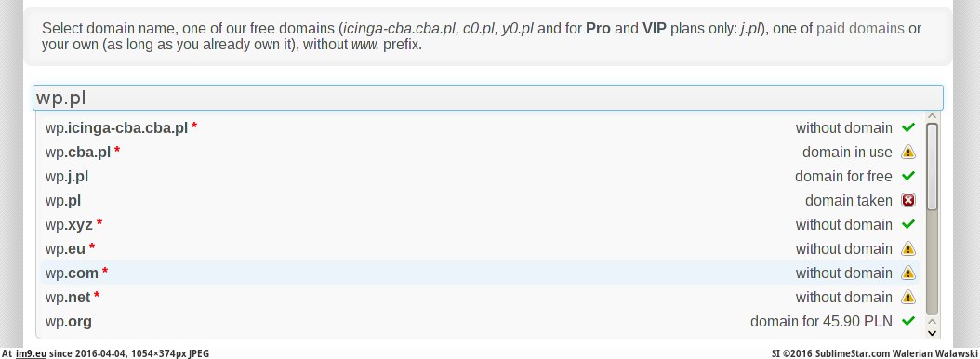The width and height of the screenshot is (980, 359).
Task: Click green checkmark beside wp.xyz row
Action: pyautogui.click(x=908, y=224)
